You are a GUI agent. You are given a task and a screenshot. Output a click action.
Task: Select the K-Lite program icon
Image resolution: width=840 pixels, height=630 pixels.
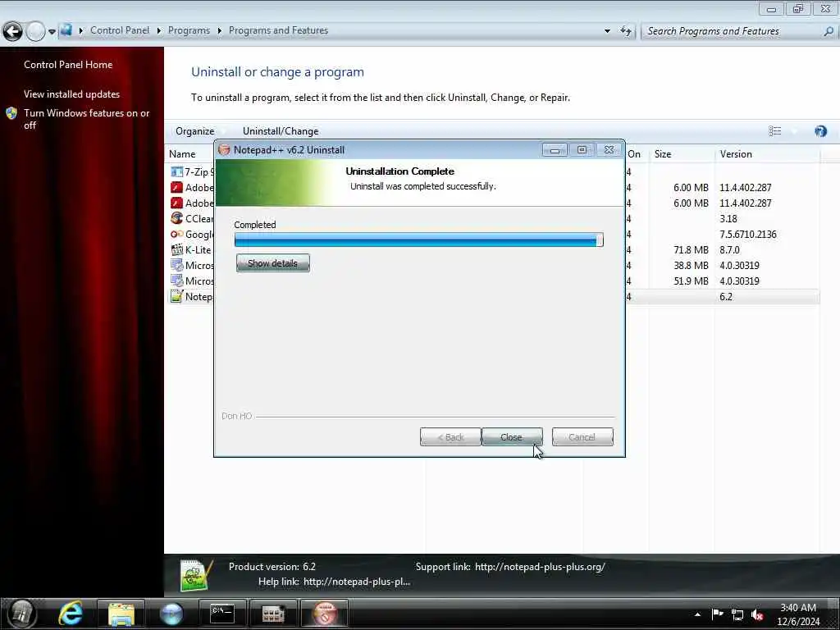176,249
